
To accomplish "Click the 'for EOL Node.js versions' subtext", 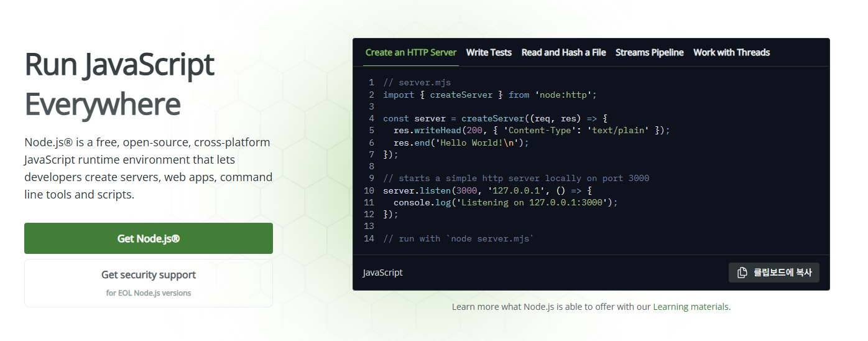I will point(149,292).
